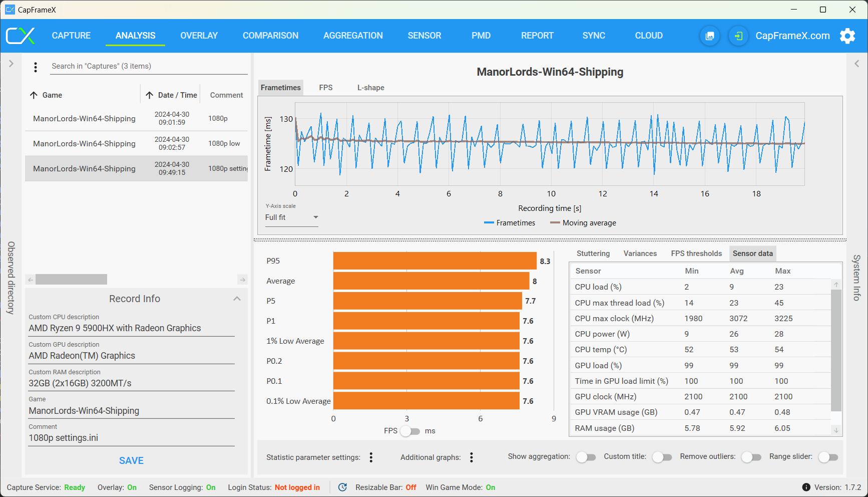Viewport: 868px width, 497px height.
Task: Open the settings gear icon
Action: [x=847, y=36]
